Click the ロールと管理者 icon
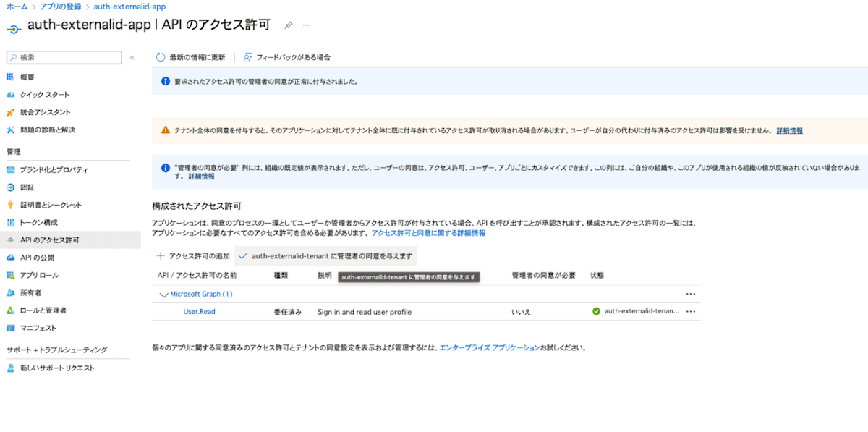This screenshot has width=868, height=432. 10,310
